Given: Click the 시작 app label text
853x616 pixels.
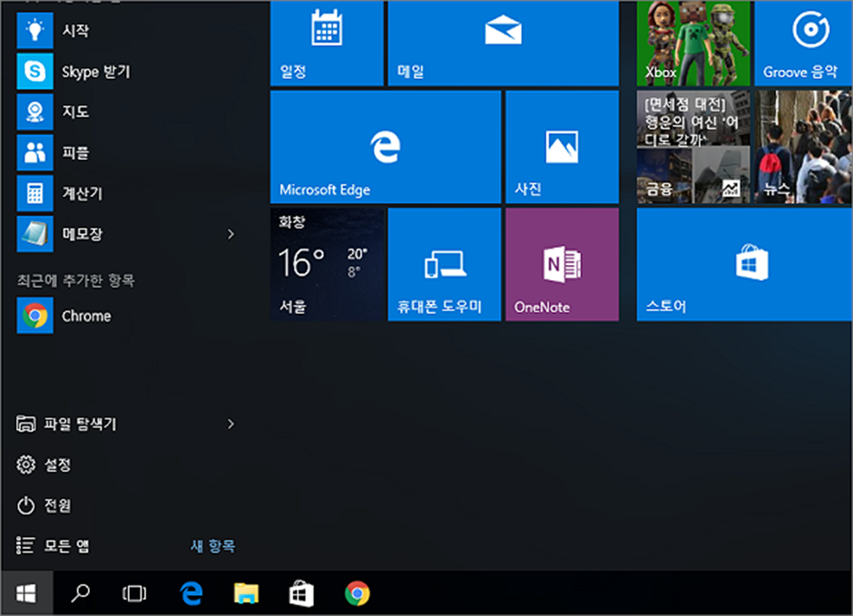Looking at the screenshot, I should click(75, 31).
